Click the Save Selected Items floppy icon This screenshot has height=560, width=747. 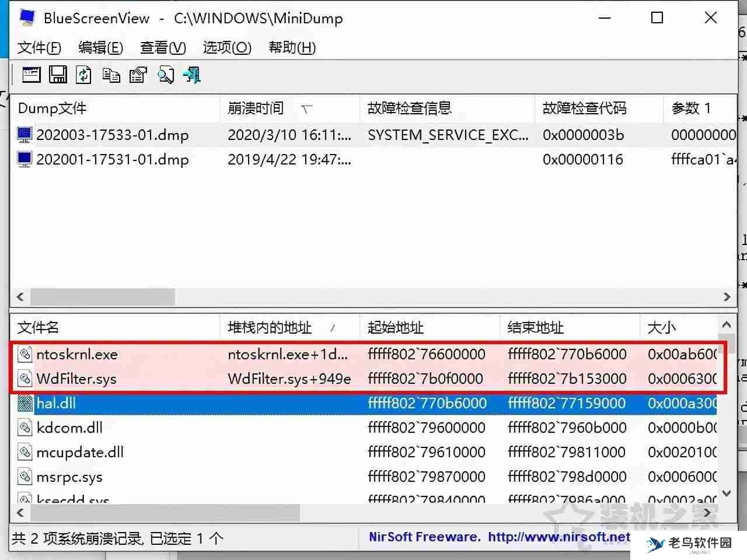pyautogui.click(x=58, y=75)
